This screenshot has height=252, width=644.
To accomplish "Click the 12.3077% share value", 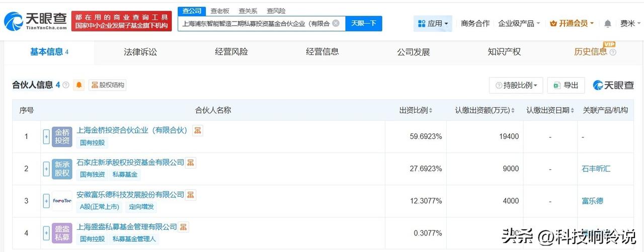I will click(x=426, y=201).
